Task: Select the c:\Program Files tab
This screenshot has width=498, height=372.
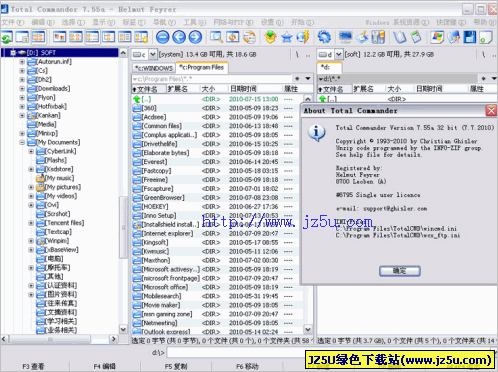Action: click(202, 67)
